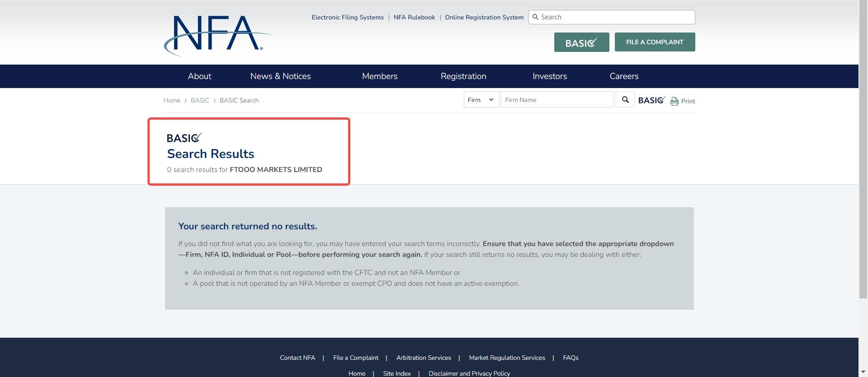Open the Members menu
This screenshot has height=377, width=868.
pyautogui.click(x=380, y=76)
